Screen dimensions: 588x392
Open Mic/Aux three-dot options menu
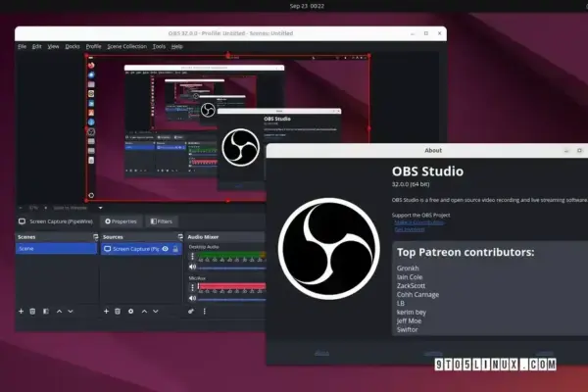coord(192,287)
